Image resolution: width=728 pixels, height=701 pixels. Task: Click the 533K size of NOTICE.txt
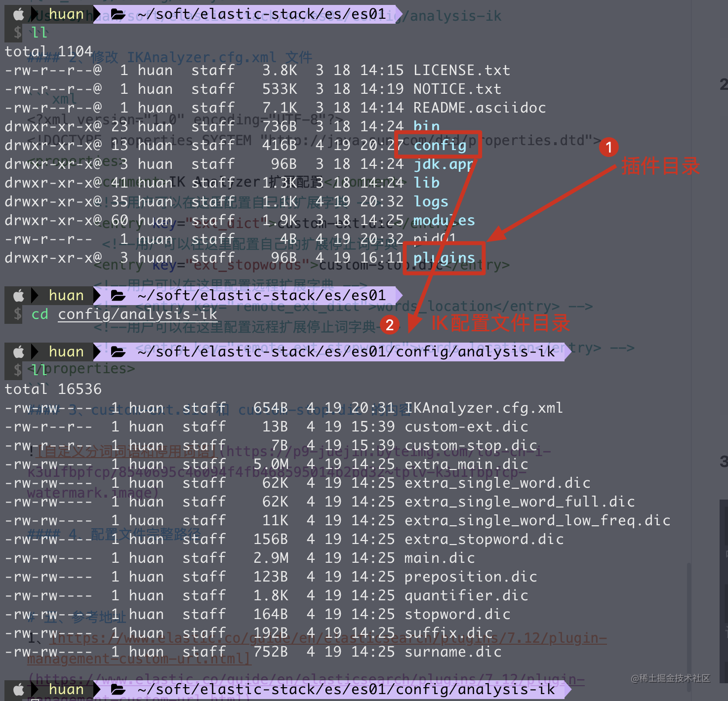pos(280,89)
